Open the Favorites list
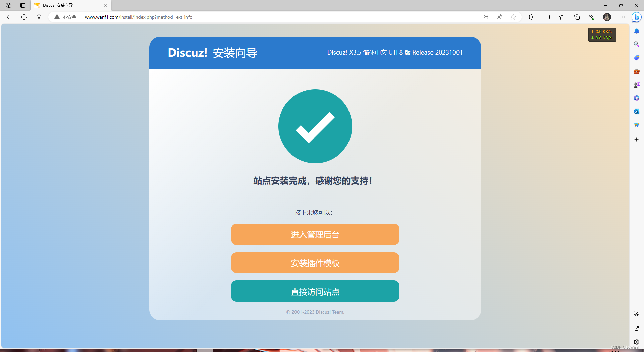The image size is (644, 352). tap(562, 17)
